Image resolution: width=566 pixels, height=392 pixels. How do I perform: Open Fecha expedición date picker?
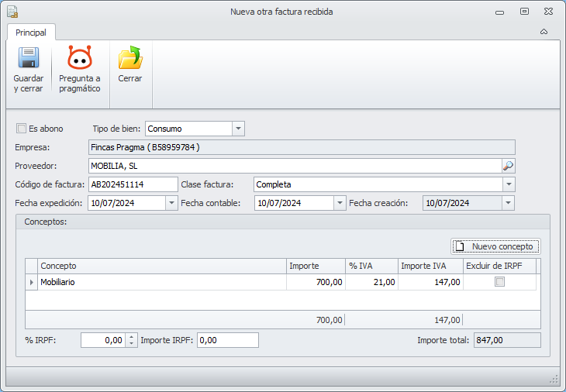(171, 203)
